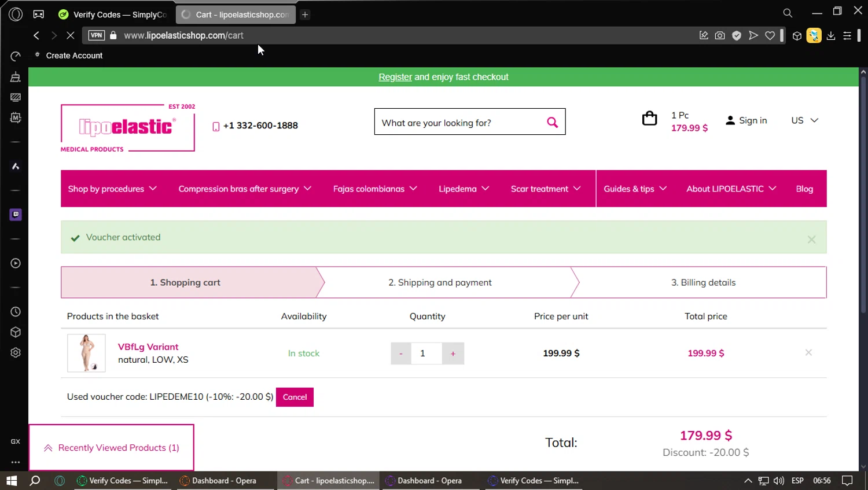The image size is (868, 490).
Task: Open the volume speaker tray icon
Action: click(x=779, y=481)
